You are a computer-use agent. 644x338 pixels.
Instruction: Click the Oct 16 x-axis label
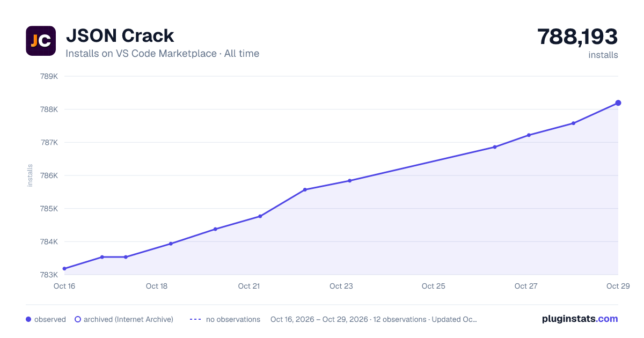point(64,286)
